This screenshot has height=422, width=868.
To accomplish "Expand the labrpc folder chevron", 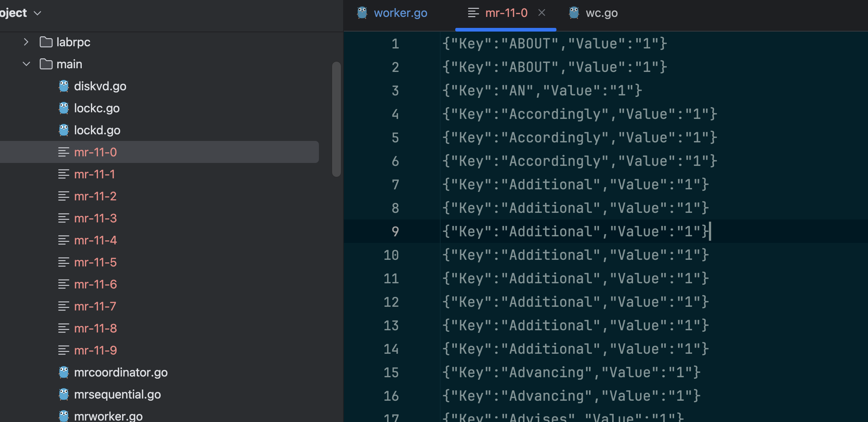I will (x=26, y=42).
